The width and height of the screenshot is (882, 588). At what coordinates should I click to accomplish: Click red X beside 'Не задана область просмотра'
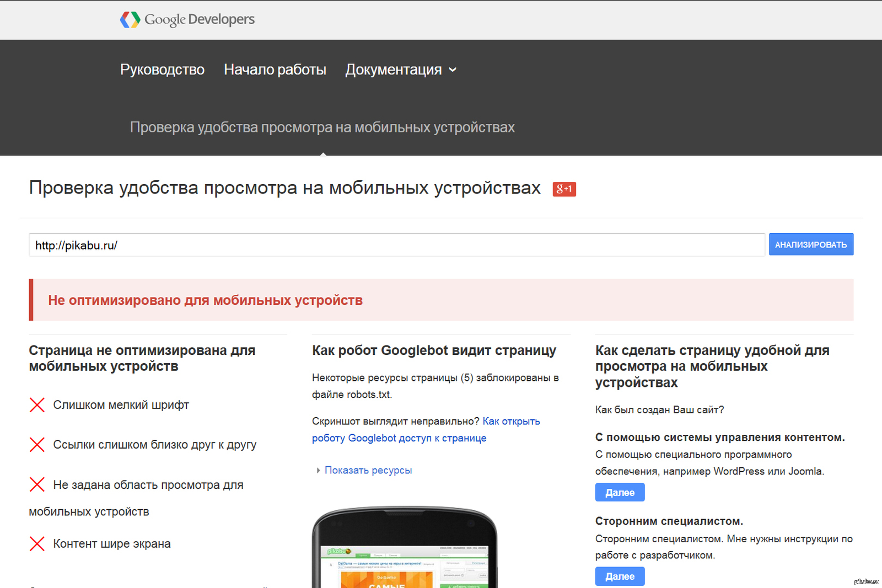pos(37,484)
